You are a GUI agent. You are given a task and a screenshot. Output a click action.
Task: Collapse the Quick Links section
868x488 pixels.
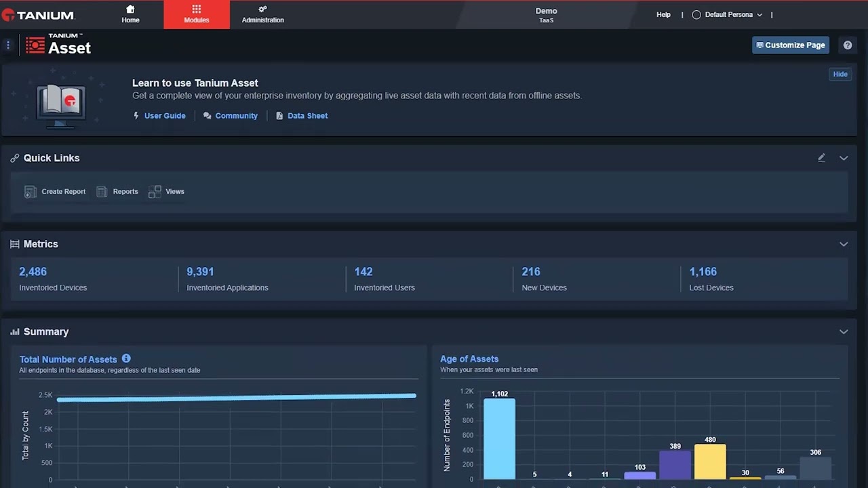[x=844, y=158]
